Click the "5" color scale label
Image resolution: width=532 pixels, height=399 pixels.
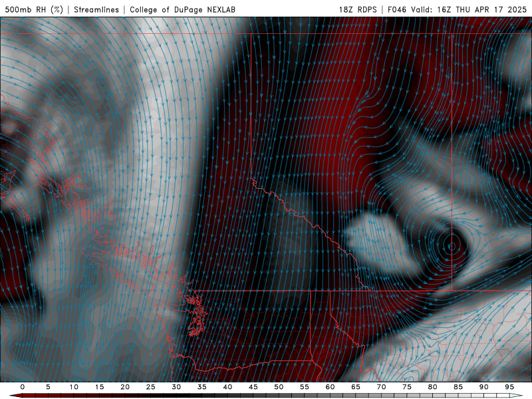click(48, 387)
